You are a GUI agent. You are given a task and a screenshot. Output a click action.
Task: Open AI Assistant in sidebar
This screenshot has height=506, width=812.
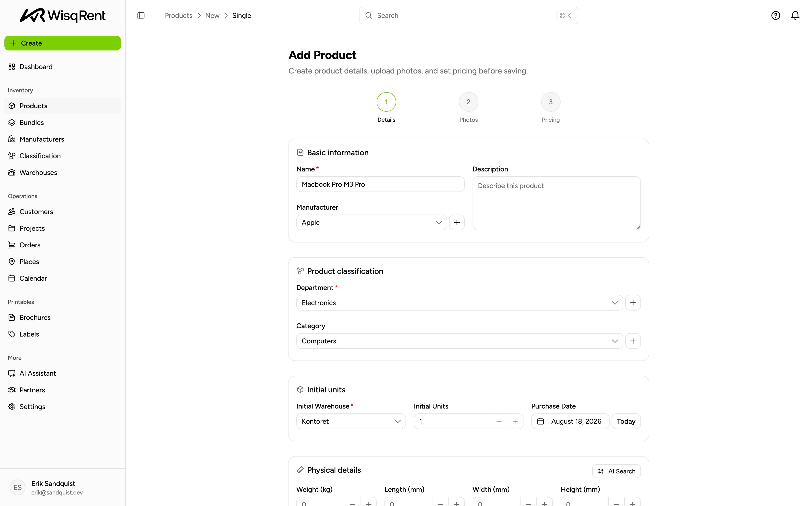click(x=62, y=373)
